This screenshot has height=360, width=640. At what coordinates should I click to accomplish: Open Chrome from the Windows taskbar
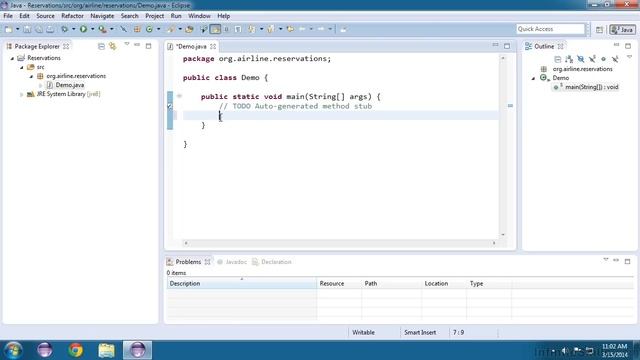pos(76,350)
